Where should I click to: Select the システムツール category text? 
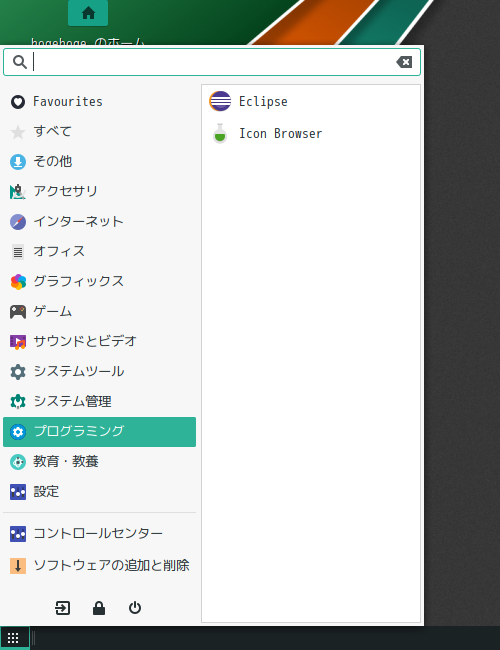[x=79, y=371]
